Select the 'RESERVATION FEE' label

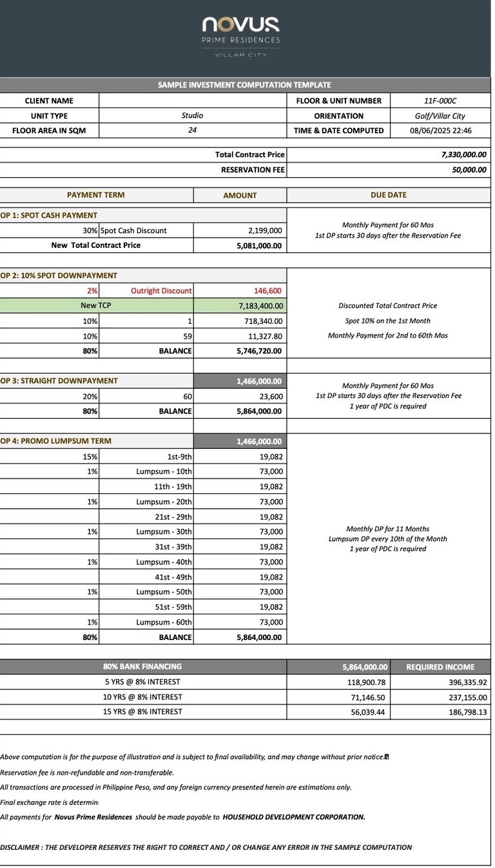coord(253,170)
